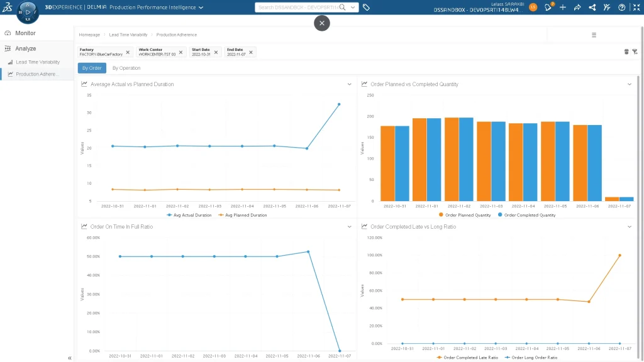Click the orange Order Planned Quantity legend swatch
Image resolution: width=644 pixels, height=362 pixels.
point(441,215)
